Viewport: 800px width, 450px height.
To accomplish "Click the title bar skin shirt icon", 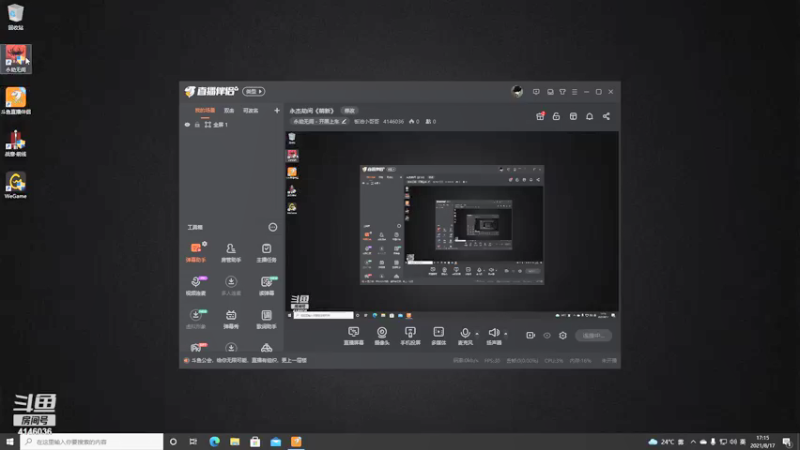I will (x=562, y=92).
